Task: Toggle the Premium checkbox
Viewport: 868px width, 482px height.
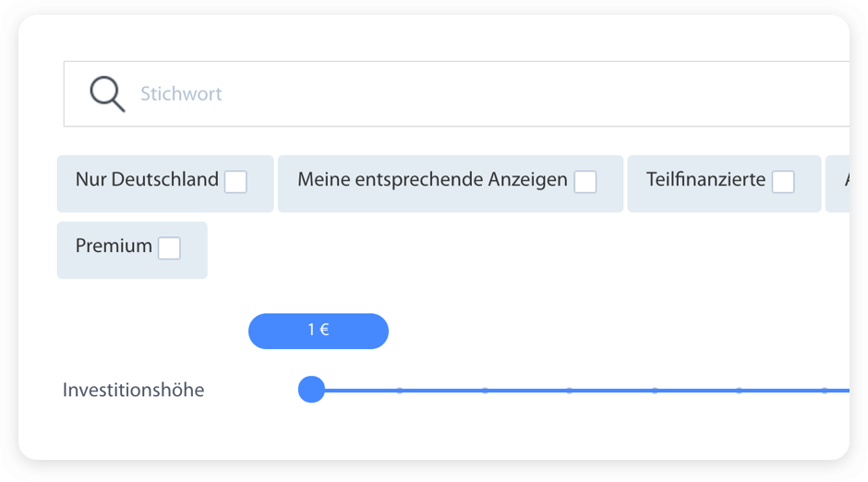Action: [x=169, y=247]
